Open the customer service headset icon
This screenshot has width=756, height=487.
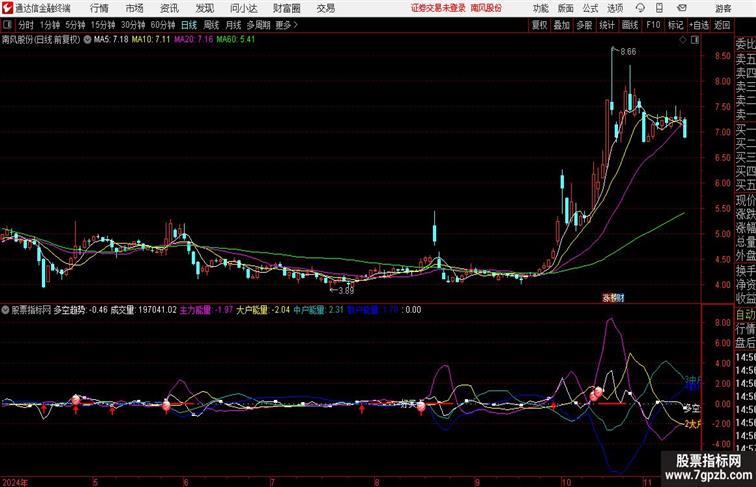(640, 8)
